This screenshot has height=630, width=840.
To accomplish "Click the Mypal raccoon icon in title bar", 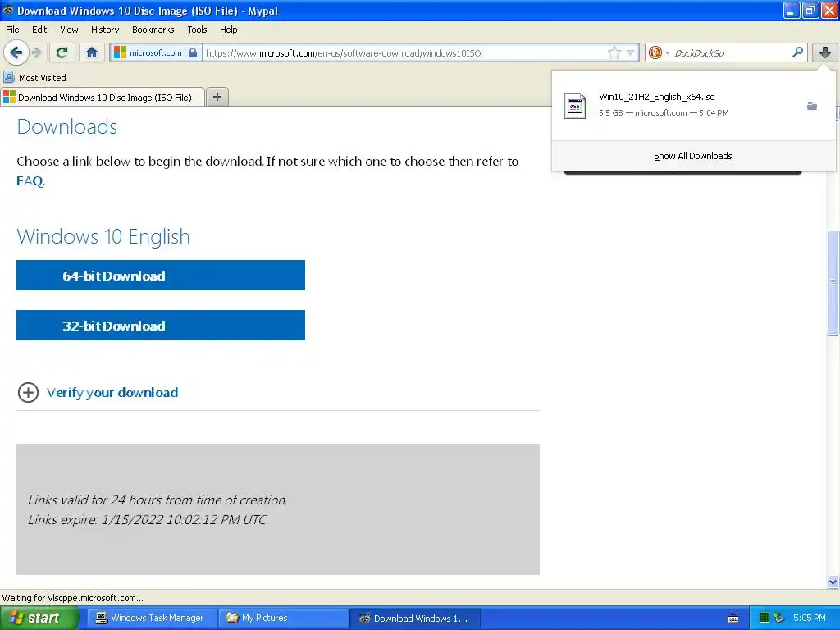I will pyautogui.click(x=8, y=10).
